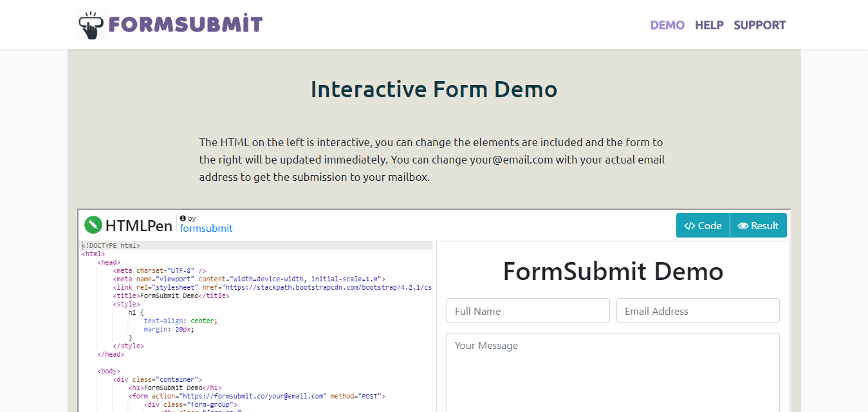Click the link rel="stylesheet" code line

[x=272, y=287]
